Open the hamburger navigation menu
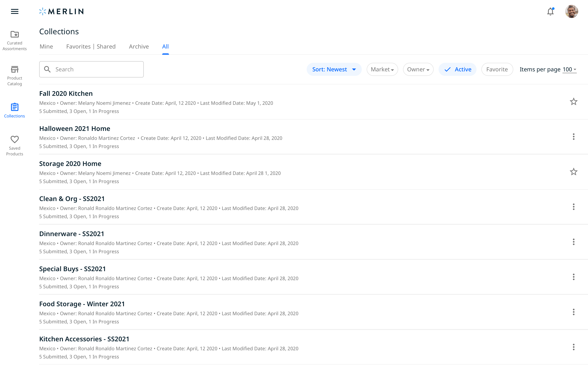This screenshot has height=367, width=588. point(14,11)
